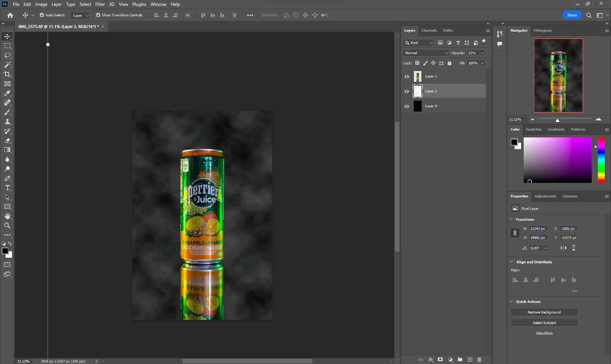This screenshot has width=611, height=364.
Task: Open the Plugins menu
Action: click(139, 4)
